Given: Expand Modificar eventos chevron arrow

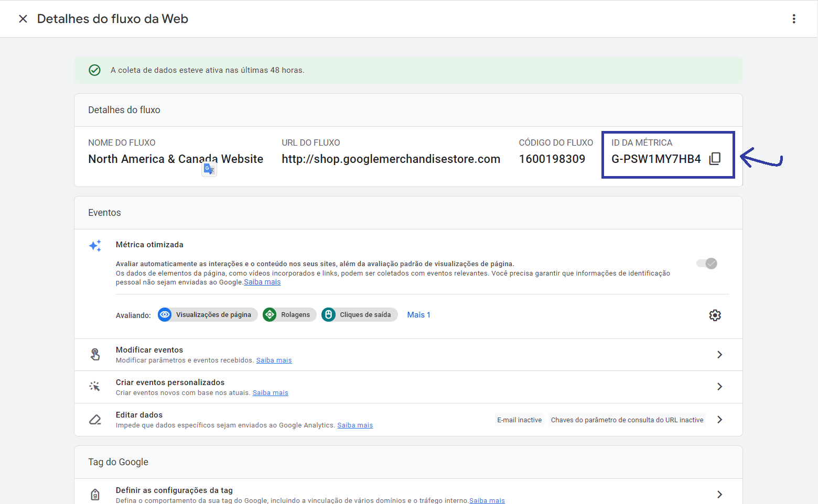Looking at the screenshot, I should click(x=720, y=355).
